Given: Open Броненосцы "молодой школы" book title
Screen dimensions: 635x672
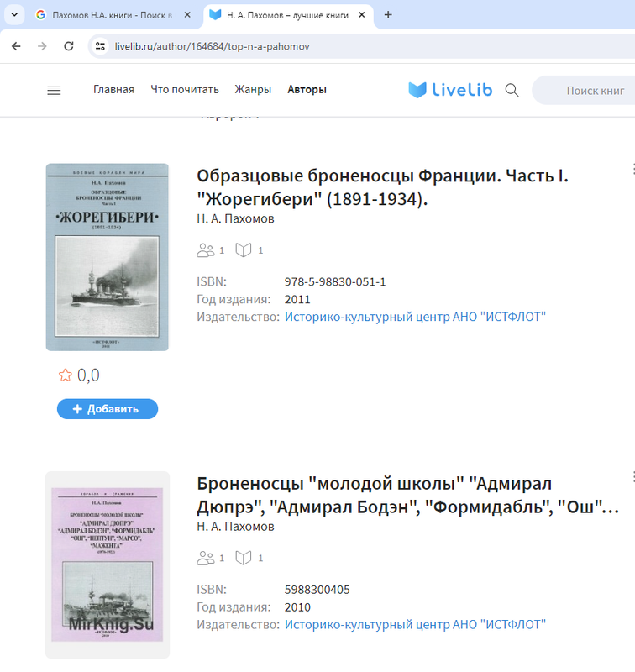Looking at the screenshot, I should 408,495.
